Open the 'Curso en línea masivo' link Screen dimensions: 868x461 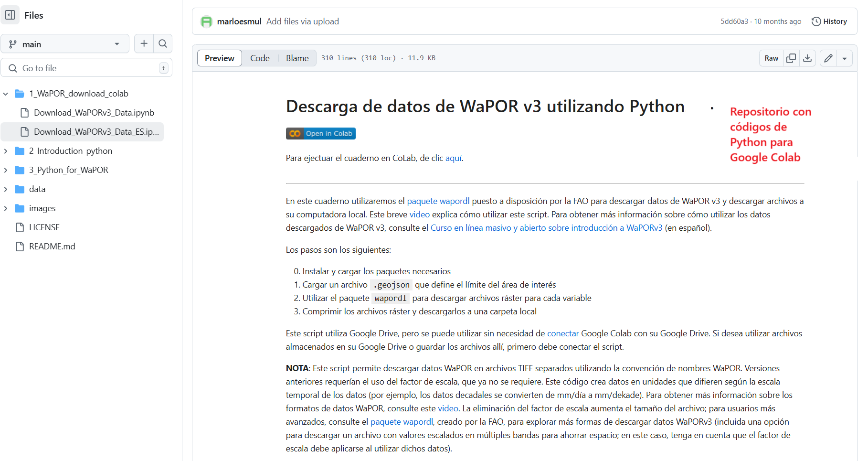coord(547,228)
